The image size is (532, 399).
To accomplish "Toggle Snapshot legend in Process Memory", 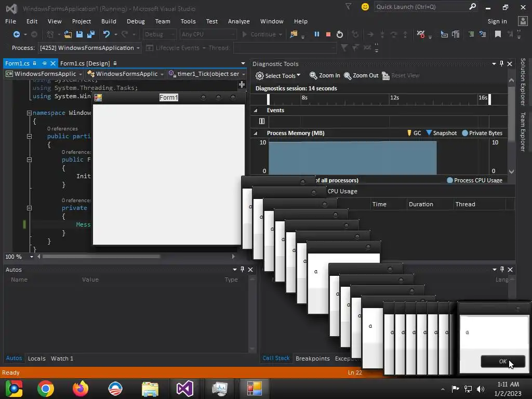I will (x=442, y=133).
